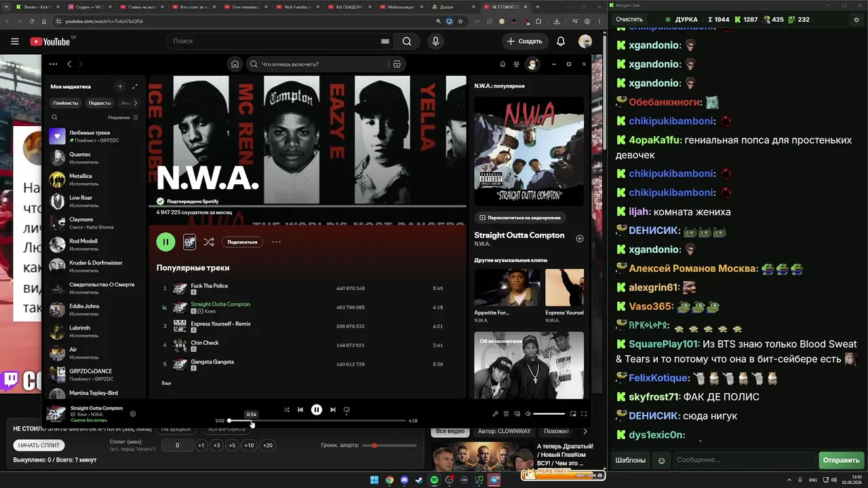Open the lyrics microphone icon in player bar

[x=495, y=413]
